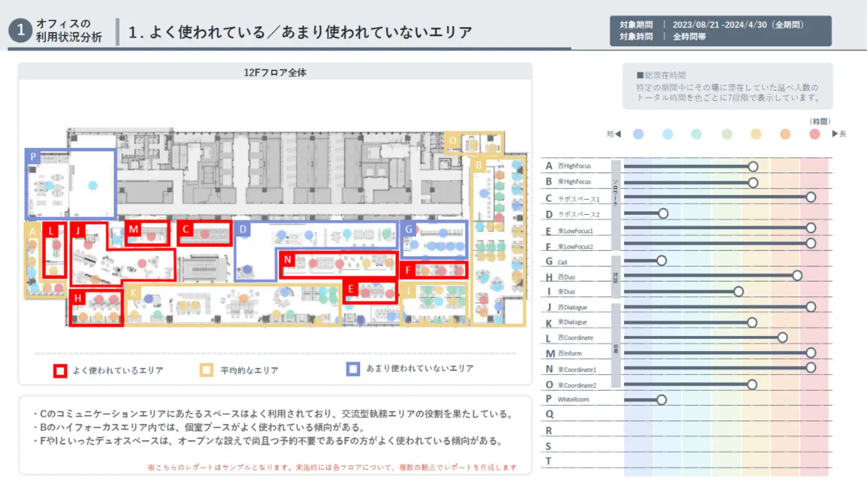Click the yellow area label K on floor map
Screen dimensions: 868x486
click(134, 293)
